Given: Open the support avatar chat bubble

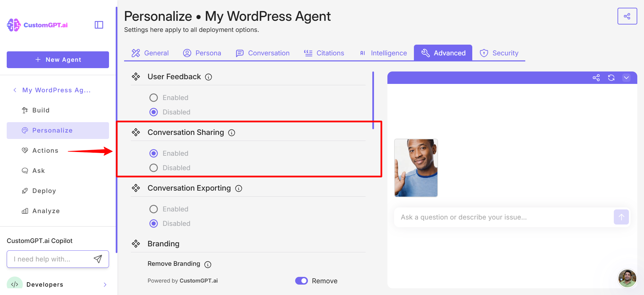Looking at the screenshot, I should [627, 278].
